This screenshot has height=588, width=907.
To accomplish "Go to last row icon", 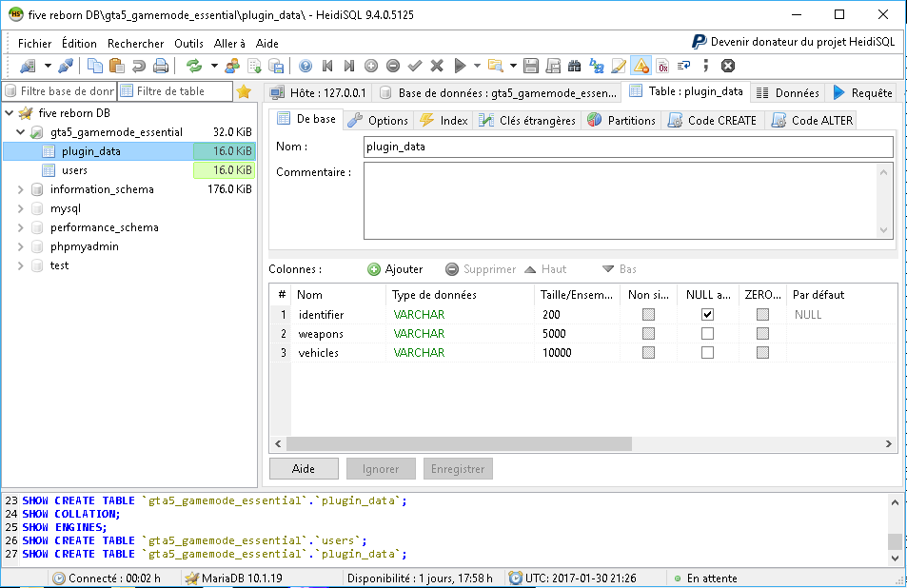I will [x=348, y=66].
